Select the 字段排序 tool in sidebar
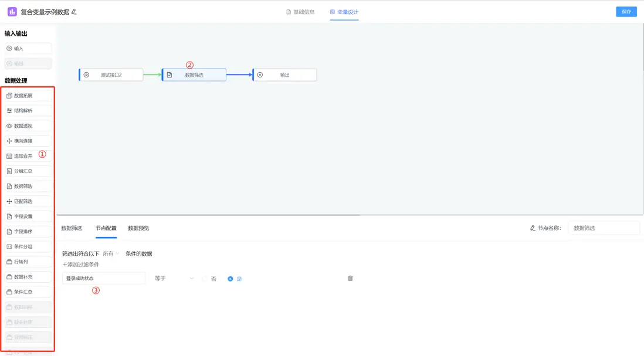This screenshot has height=356, width=644. 28,232
